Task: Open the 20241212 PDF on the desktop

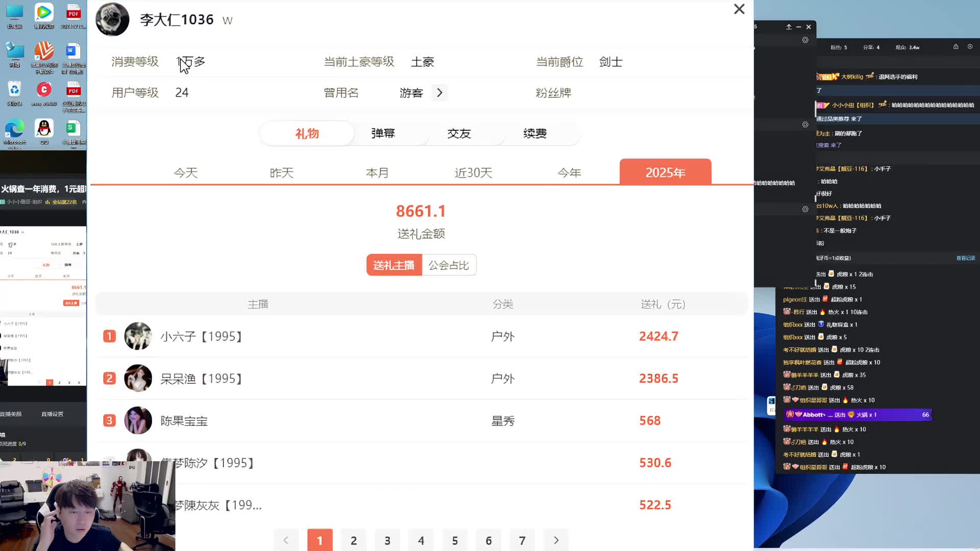Action: [x=73, y=13]
